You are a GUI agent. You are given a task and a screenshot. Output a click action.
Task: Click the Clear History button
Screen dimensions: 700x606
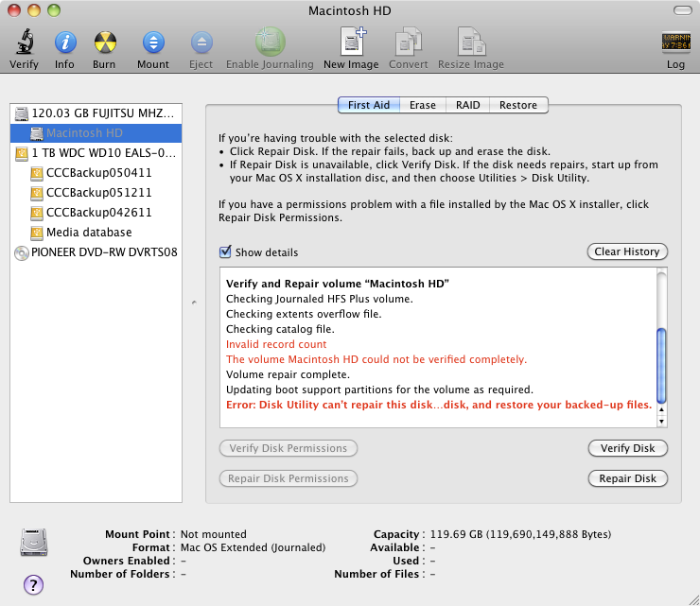point(627,251)
